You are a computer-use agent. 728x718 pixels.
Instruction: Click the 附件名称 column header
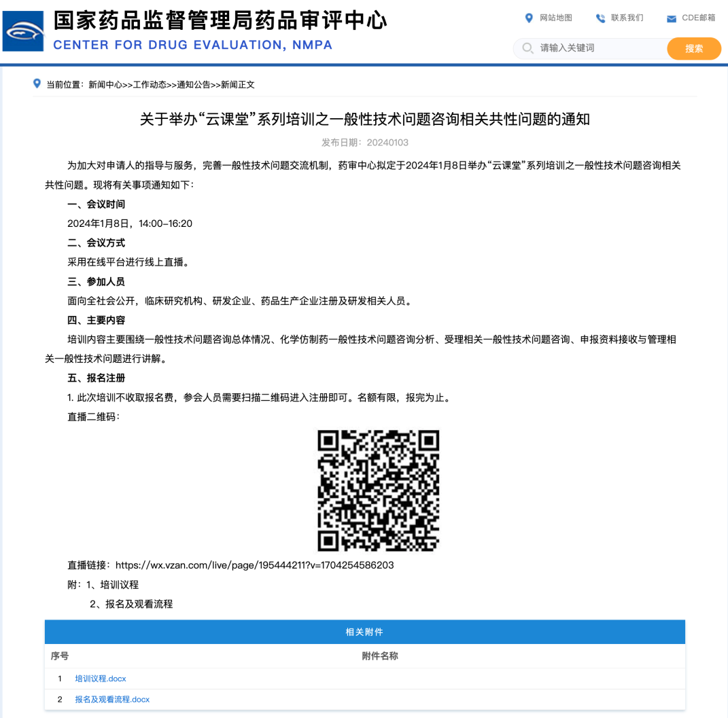[380, 656]
